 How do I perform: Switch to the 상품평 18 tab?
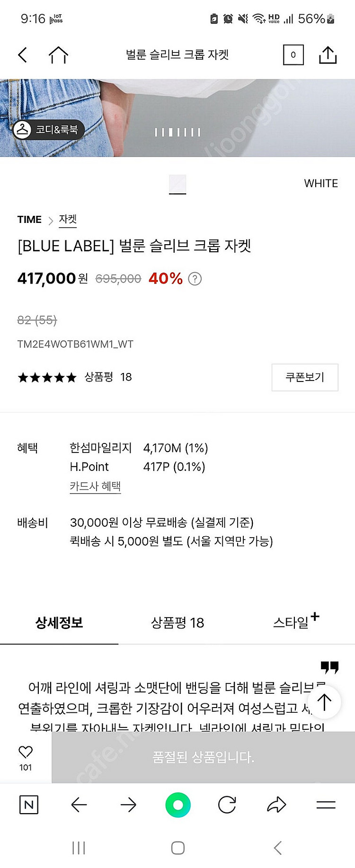tap(177, 623)
